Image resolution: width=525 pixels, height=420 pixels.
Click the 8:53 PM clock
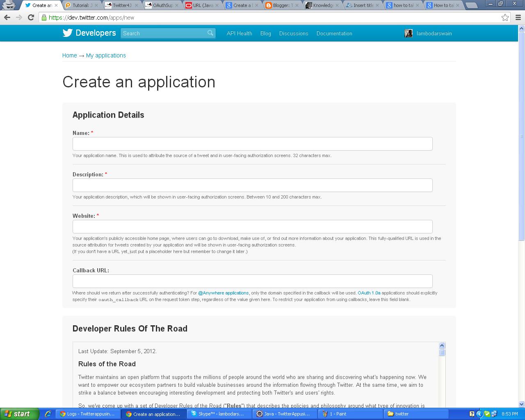click(x=510, y=414)
